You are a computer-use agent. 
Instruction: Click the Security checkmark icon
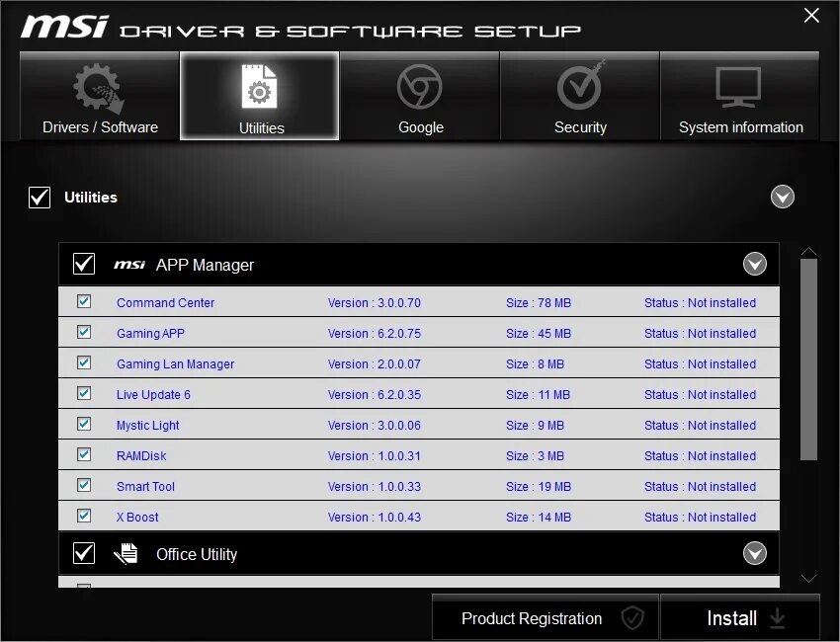(x=581, y=85)
